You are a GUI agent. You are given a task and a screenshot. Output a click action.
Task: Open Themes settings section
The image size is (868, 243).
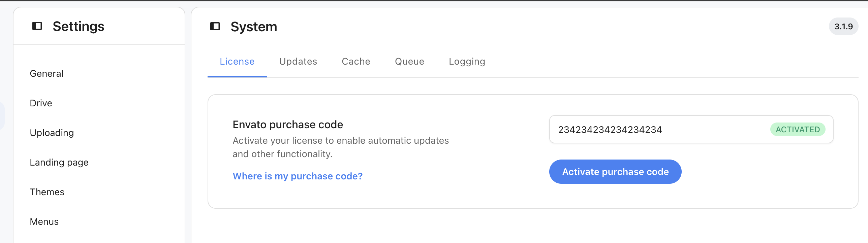[47, 192]
